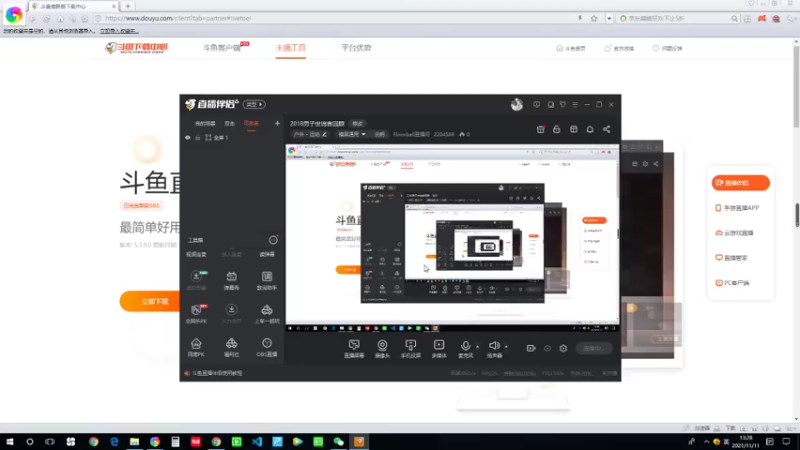Open the 同屏PK tool
Image resolution: width=800 pixels, height=450 pixels.
click(196, 347)
